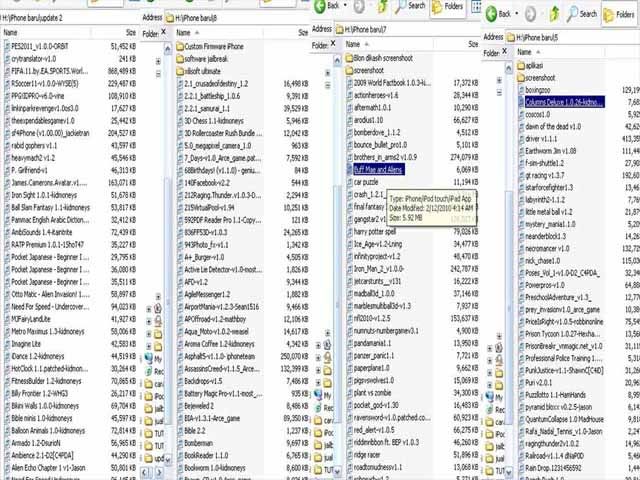Toggle Folders pane in the iPhone baru\7 window
The image size is (640, 480).
point(447,7)
